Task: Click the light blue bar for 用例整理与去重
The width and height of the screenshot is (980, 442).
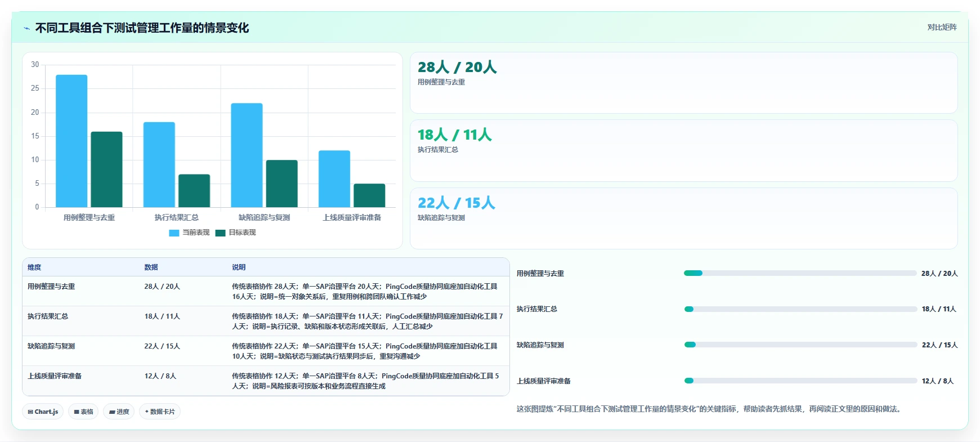Action: [71, 141]
